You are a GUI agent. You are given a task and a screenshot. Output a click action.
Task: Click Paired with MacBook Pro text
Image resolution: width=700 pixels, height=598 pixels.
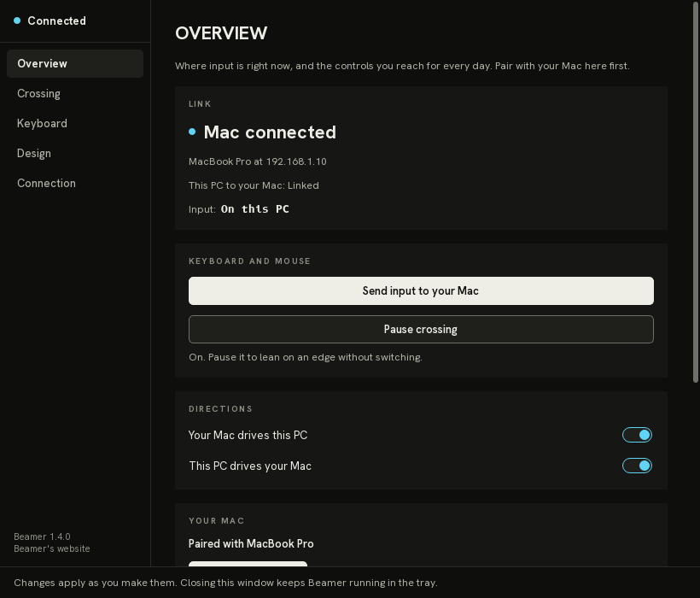coord(251,543)
